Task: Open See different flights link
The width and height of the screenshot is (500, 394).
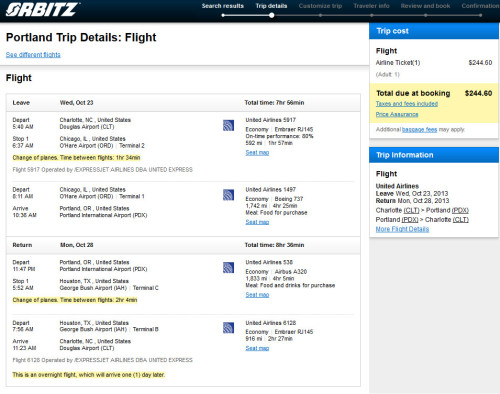Action: pyautogui.click(x=33, y=55)
